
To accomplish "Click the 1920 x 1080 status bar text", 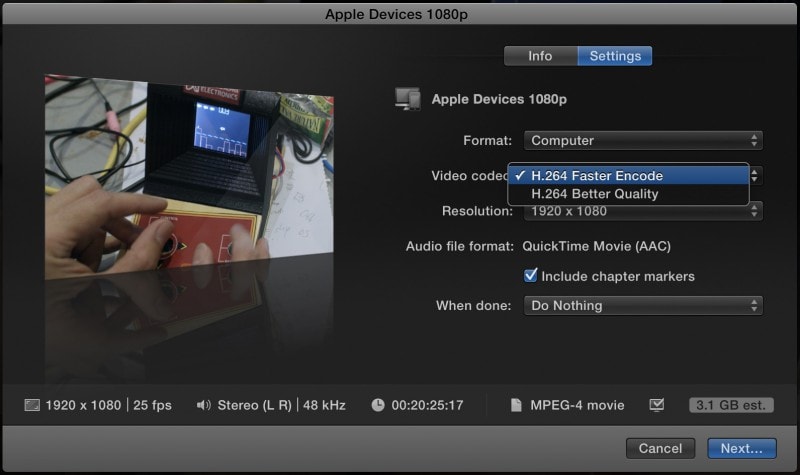I will [x=83, y=405].
